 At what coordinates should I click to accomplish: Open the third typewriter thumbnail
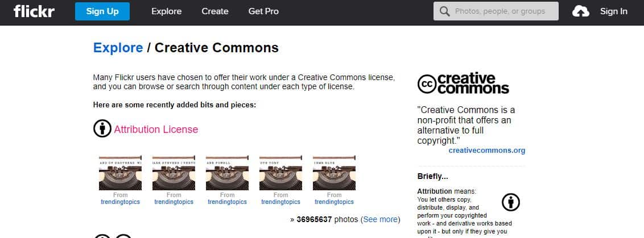coord(227,172)
